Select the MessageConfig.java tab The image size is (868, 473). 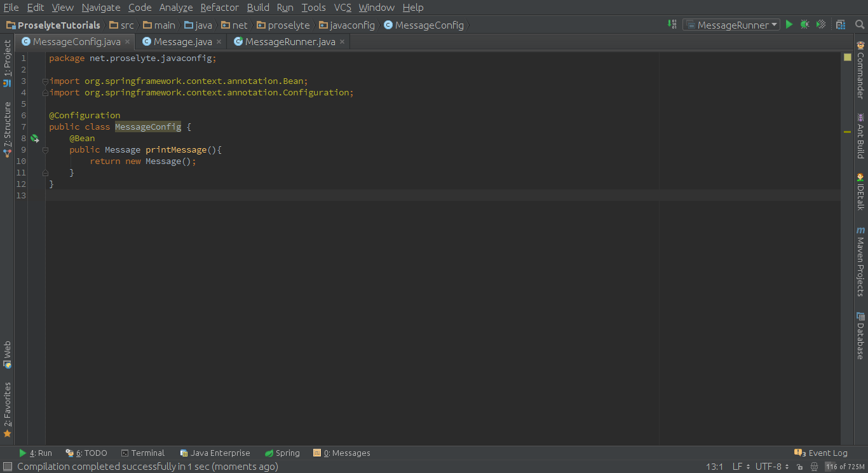tap(76, 42)
